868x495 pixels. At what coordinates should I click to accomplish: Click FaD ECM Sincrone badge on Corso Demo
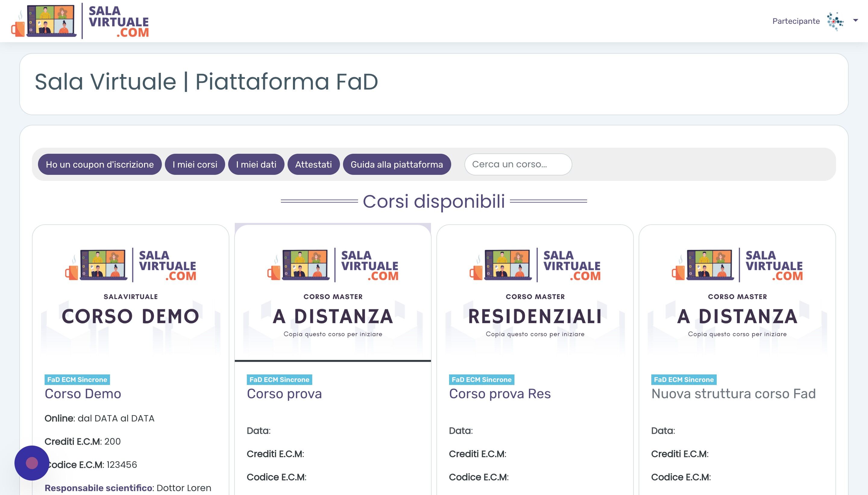tap(77, 380)
